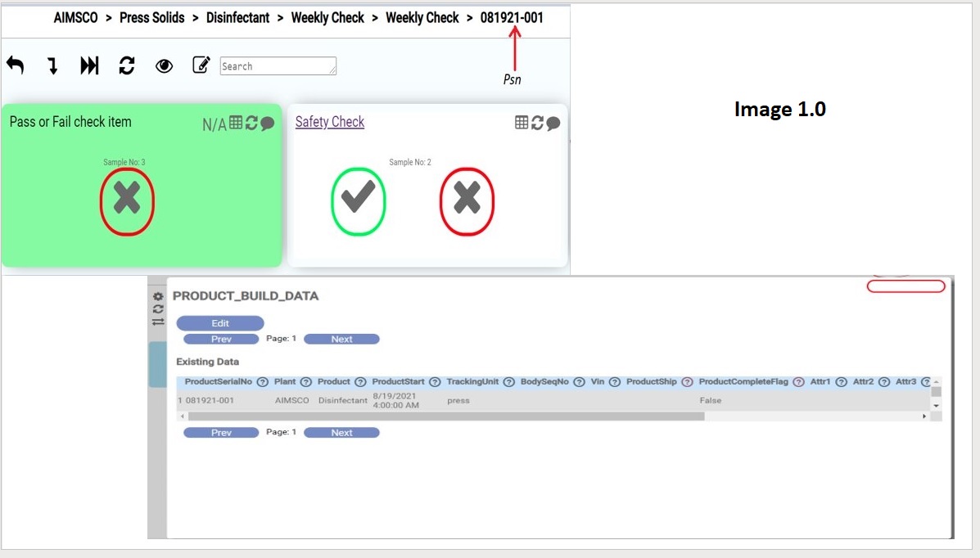This screenshot has width=980, height=558.
Task: Click the step-down arrow icon
Action: pos(52,65)
